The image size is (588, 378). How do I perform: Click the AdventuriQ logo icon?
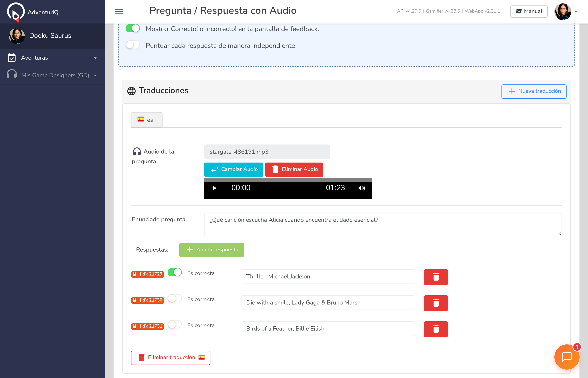[16, 12]
